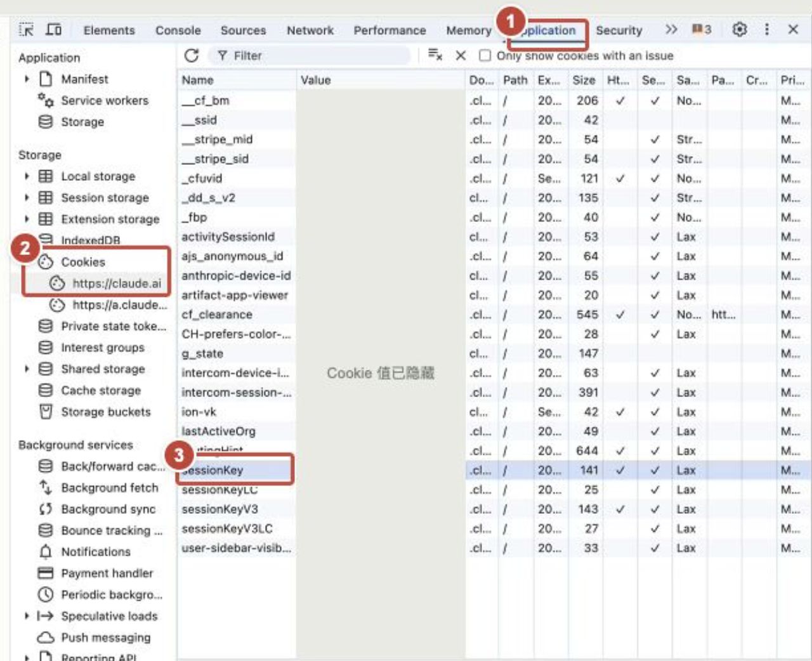
Task: Open the Network tab
Action: pyautogui.click(x=310, y=30)
